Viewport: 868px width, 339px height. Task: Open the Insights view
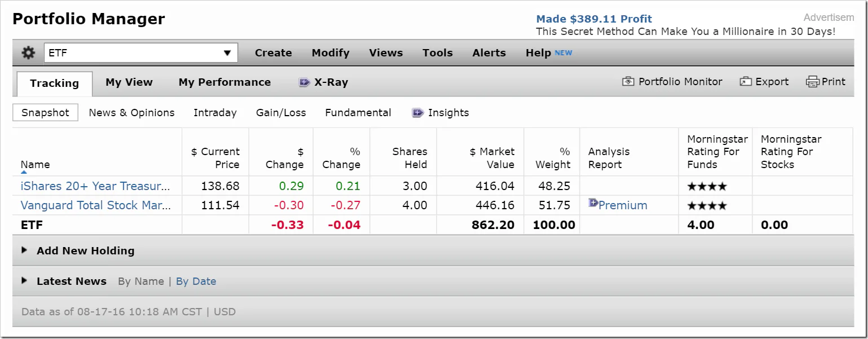(448, 113)
